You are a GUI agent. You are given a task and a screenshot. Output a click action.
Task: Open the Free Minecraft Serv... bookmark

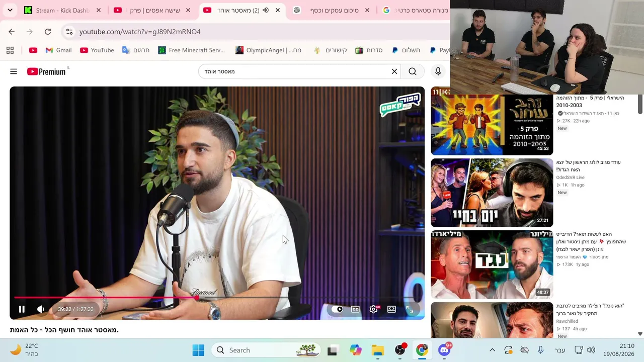(x=191, y=50)
